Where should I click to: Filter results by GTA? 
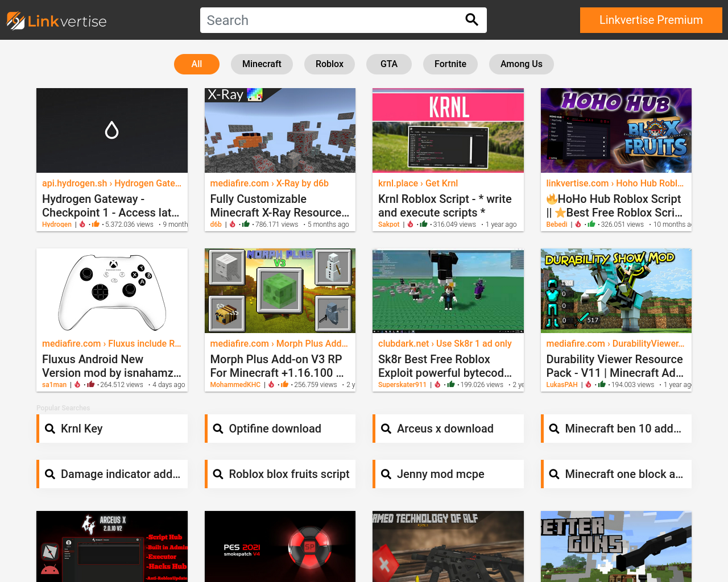click(389, 64)
